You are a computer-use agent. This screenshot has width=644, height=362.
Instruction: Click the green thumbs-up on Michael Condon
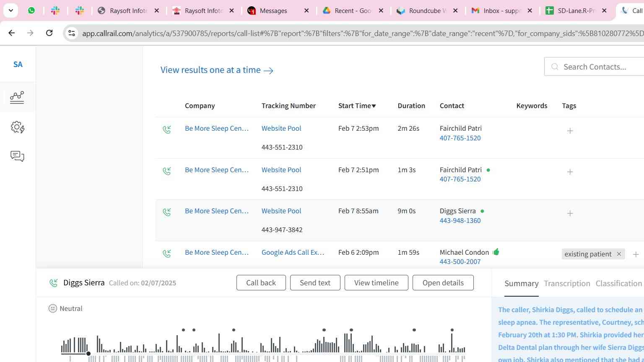coord(496,252)
